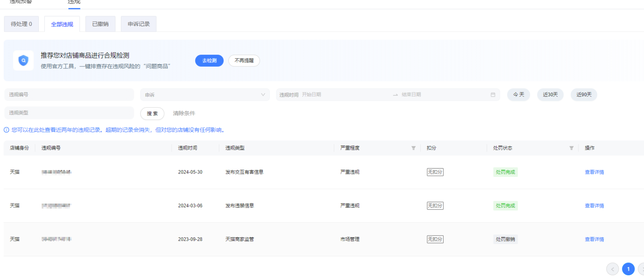The height and width of the screenshot is (277, 644).
Task: Switch to the 待处理 tab
Action: coord(21,24)
